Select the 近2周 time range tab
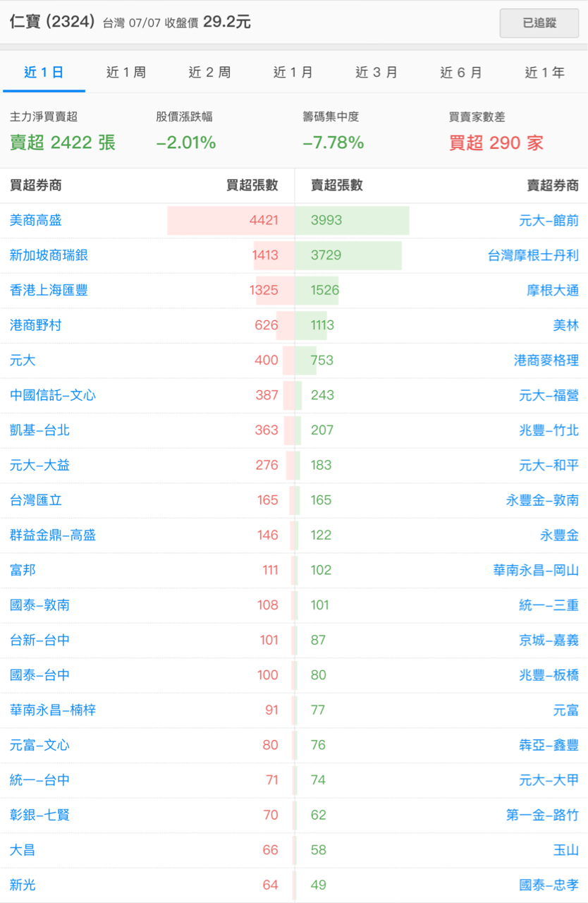Image resolution: width=588 pixels, height=903 pixels. click(209, 72)
